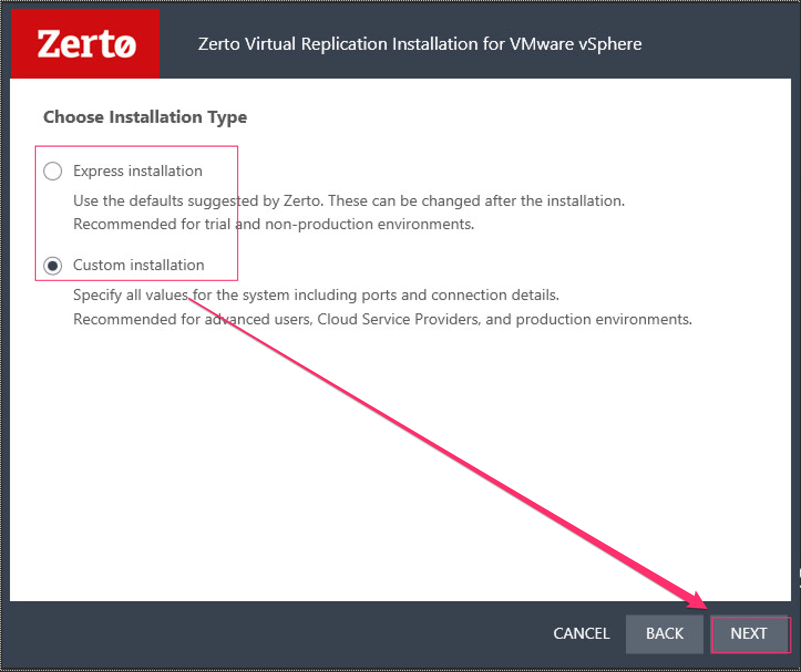Click the Choose Installation Type heading
Viewport: 801px width, 672px height.
pyautogui.click(x=145, y=117)
